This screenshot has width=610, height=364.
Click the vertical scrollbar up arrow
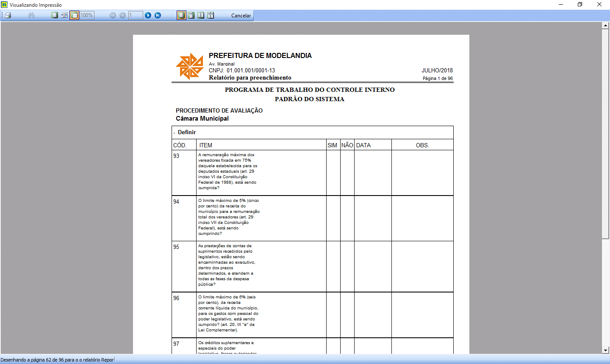605,25
